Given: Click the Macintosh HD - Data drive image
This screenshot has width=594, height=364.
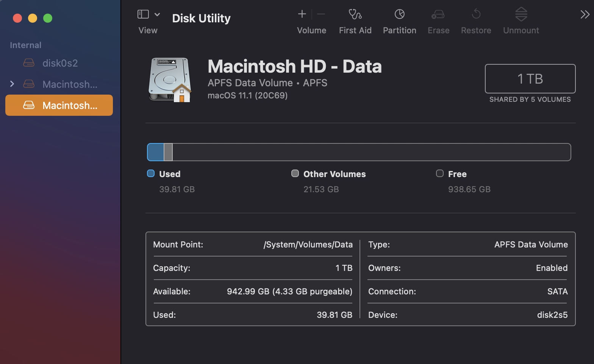Looking at the screenshot, I should click(170, 80).
